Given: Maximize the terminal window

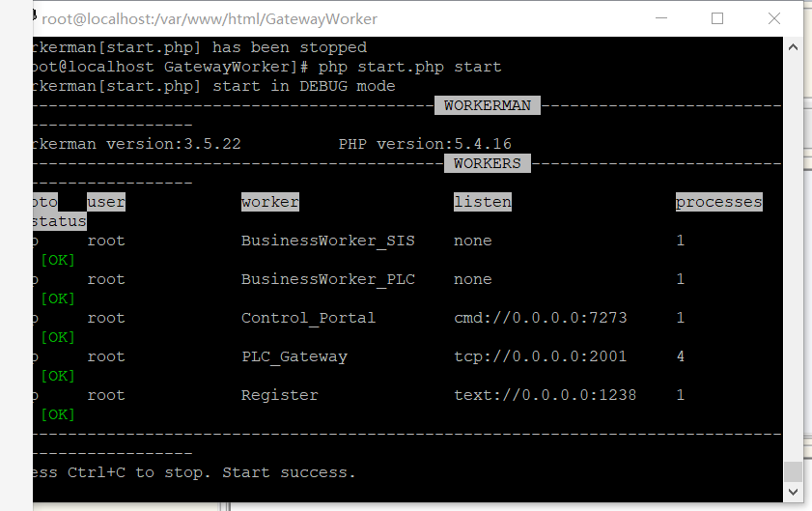Looking at the screenshot, I should [x=717, y=18].
